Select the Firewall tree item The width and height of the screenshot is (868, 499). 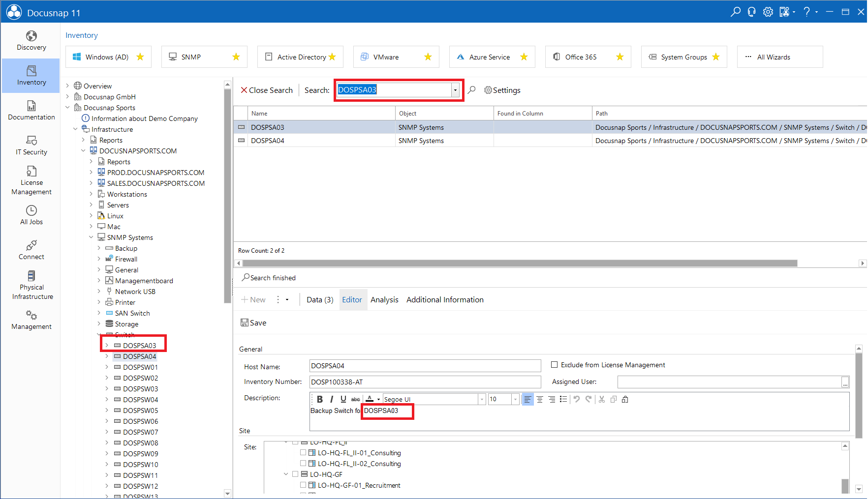point(126,259)
